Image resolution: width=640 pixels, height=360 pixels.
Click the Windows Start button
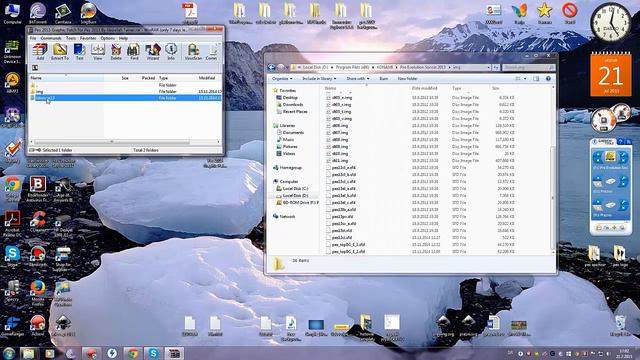[9, 353]
